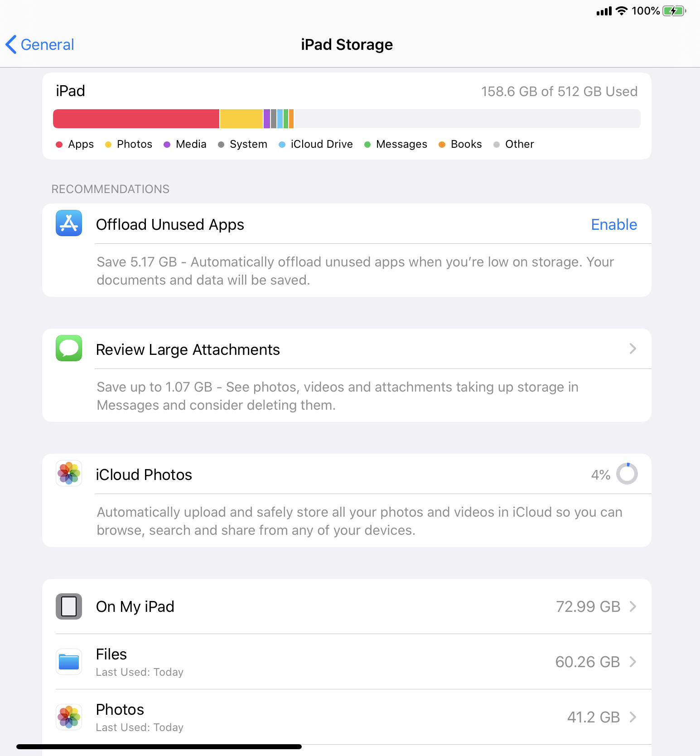Image resolution: width=700 pixels, height=756 pixels.
Task: Go back to General settings
Action: pyautogui.click(x=40, y=44)
